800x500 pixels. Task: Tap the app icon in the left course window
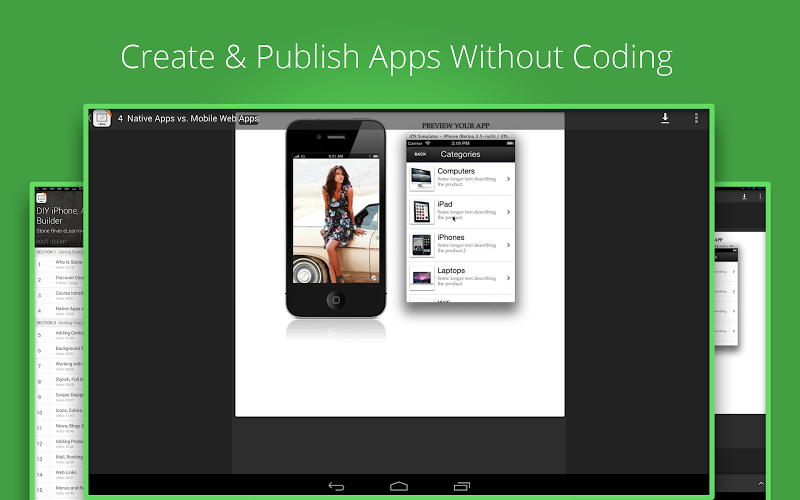41,197
